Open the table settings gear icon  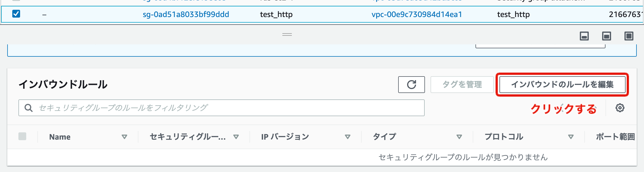pyautogui.click(x=620, y=108)
